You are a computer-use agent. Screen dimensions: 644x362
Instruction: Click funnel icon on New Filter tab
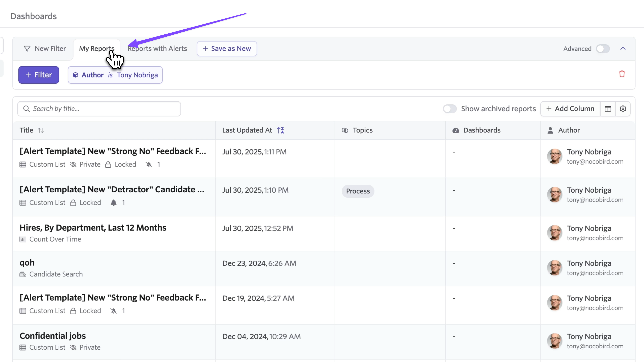pyautogui.click(x=27, y=49)
